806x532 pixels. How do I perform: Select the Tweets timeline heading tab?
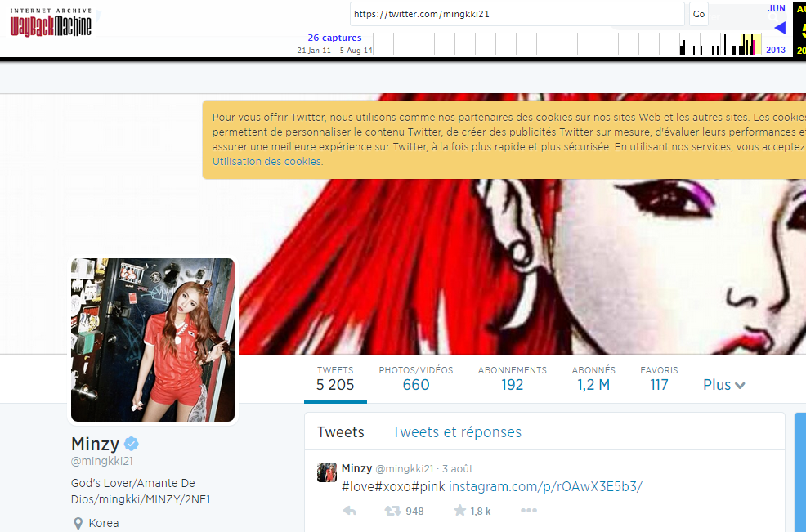point(340,432)
